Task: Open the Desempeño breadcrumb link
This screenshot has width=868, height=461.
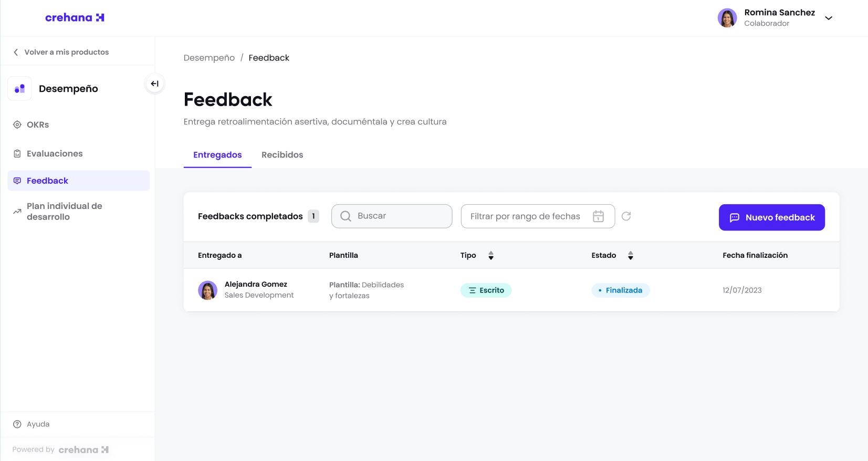Action: pos(209,58)
